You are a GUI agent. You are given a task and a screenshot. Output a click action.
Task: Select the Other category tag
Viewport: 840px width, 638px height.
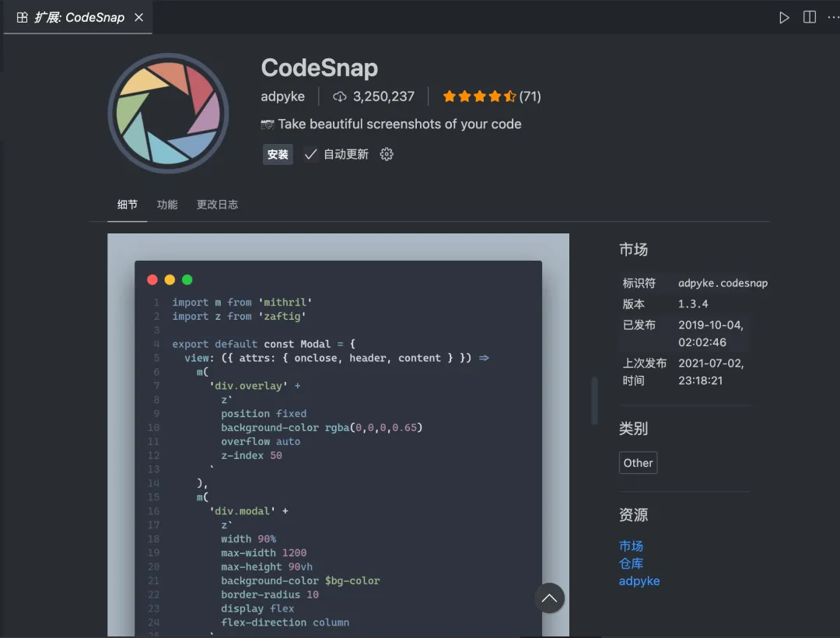[638, 463]
